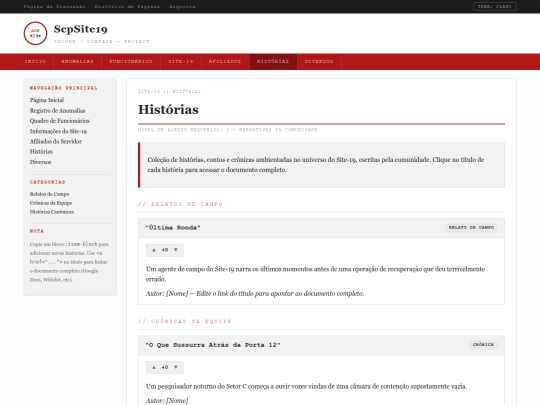
Task: Open Histórico de Páginas in top bar
Action: pos(127,7)
